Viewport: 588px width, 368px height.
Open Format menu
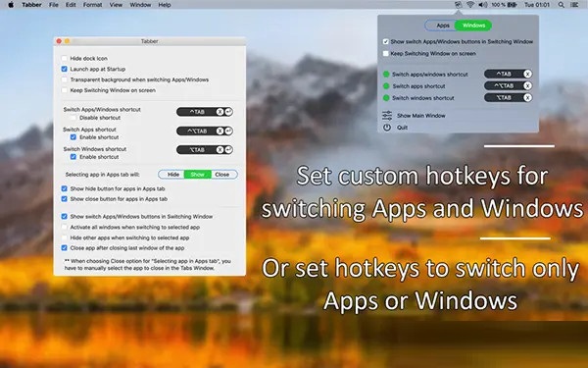(92, 5)
